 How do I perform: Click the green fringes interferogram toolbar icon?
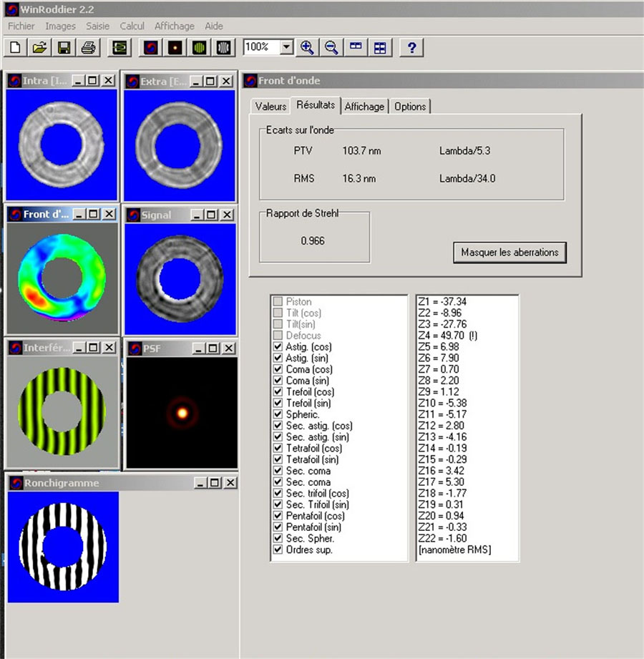click(x=199, y=48)
